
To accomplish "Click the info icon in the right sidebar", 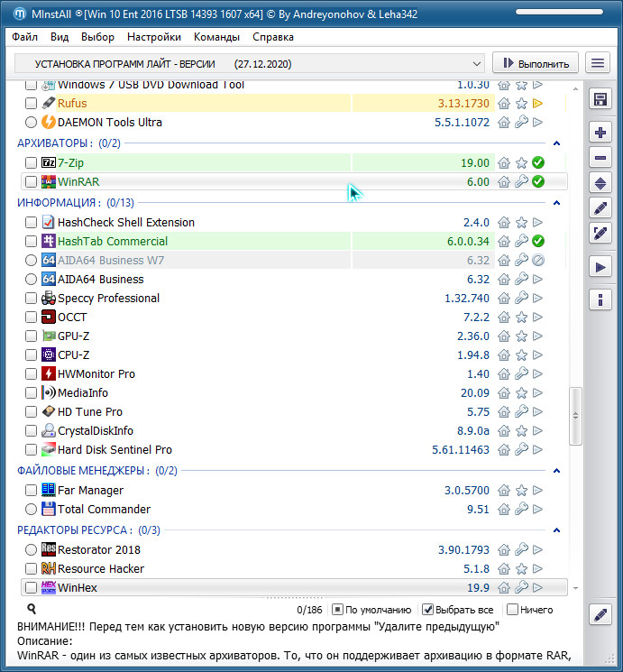I will click(600, 299).
